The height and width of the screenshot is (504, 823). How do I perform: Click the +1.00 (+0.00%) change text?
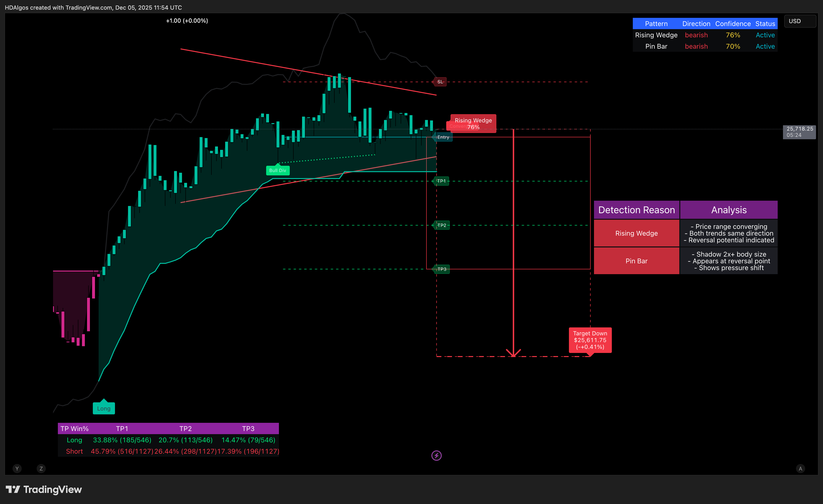(187, 21)
